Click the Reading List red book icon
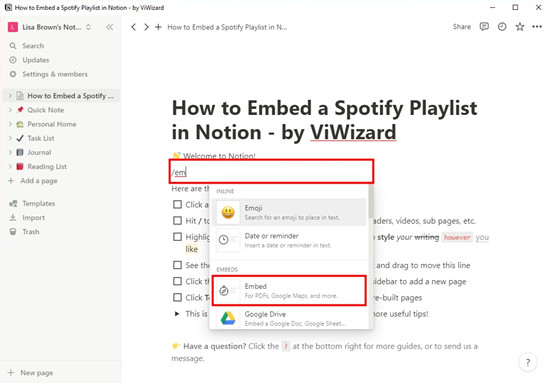The image size is (550, 383). tap(20, 167)
